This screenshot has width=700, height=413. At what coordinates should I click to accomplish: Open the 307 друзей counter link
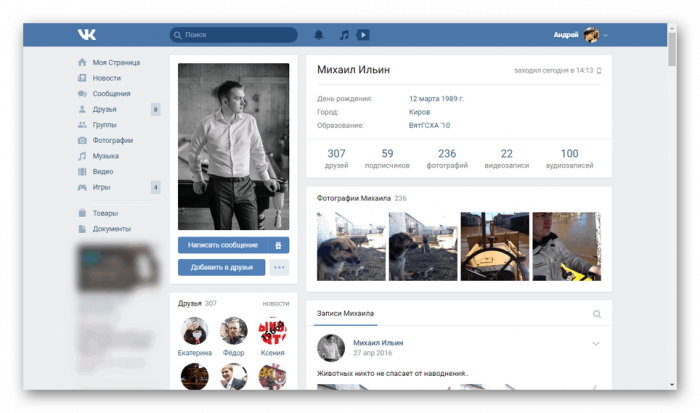point(336,159)
